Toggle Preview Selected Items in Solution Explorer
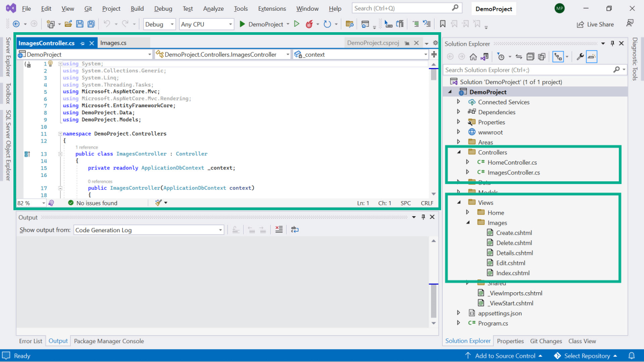Viewport: 644px width, 362px height. pyautogui.click(x=591, y=56)
